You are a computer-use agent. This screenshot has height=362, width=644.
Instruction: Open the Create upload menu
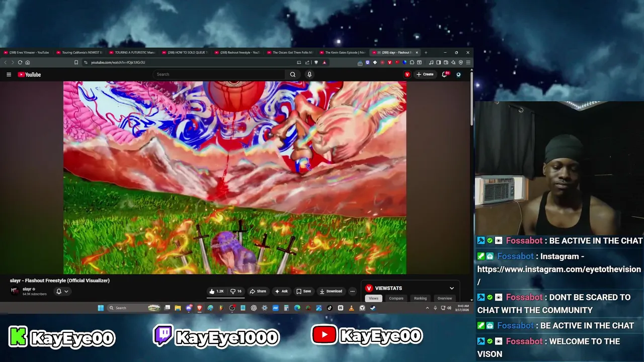[x=425, y=74]
